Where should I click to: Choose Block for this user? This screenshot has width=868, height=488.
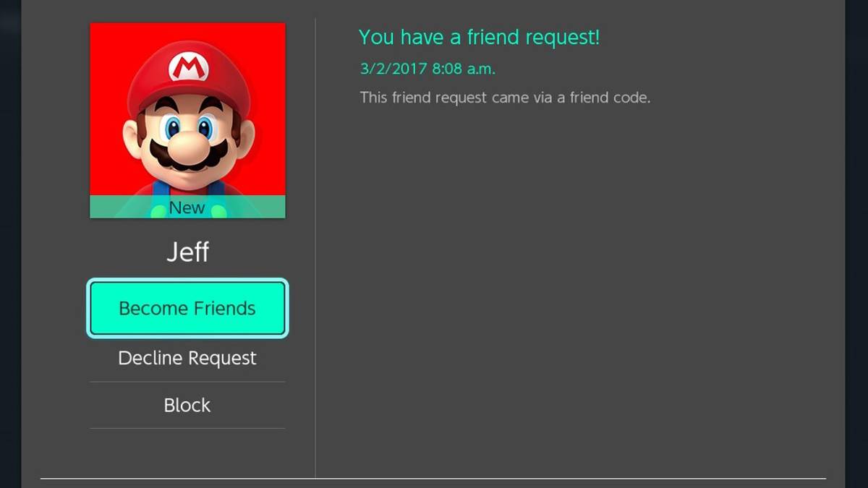(187, 405)
